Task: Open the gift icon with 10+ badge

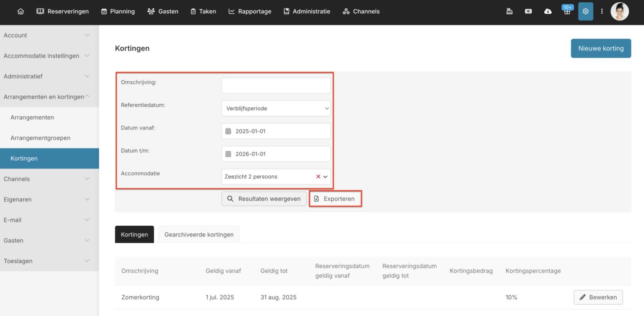Action: pos(567,12)
